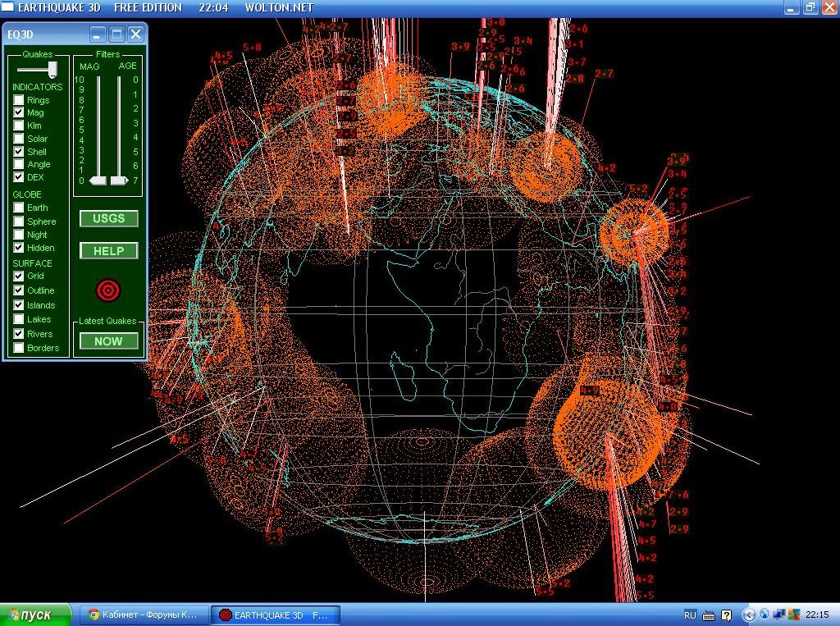The image size is (840, 626).
Task: Enable the Klm indicator checkbox
Action: click(x=19, y=126)
